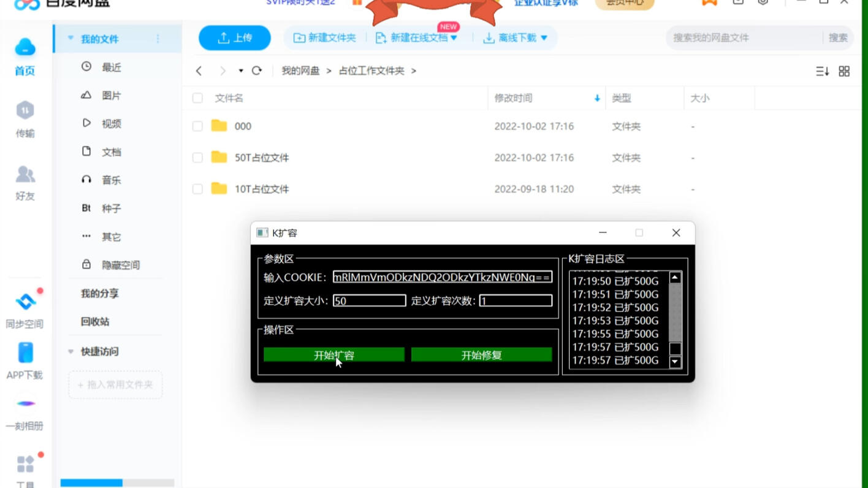Minimize the K扩容 window

(x=603, y=233)
